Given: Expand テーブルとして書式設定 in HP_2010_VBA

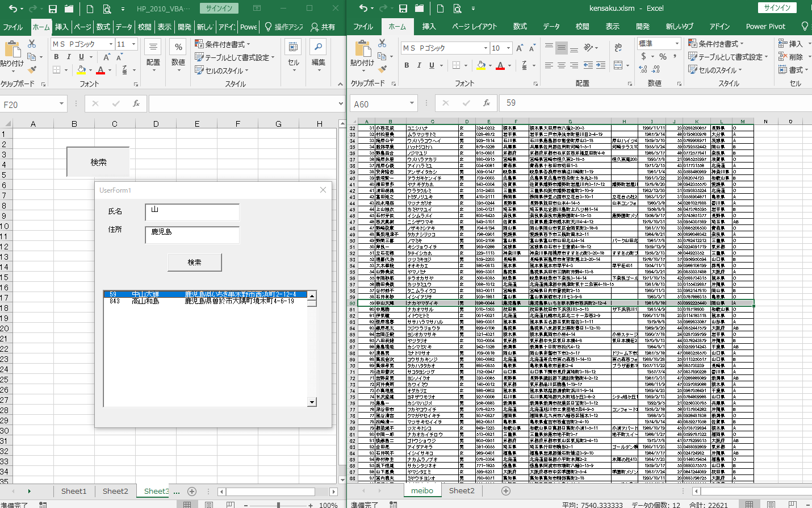Looking at the screenshot, I should pyautogui.click(x=235, y=57).
